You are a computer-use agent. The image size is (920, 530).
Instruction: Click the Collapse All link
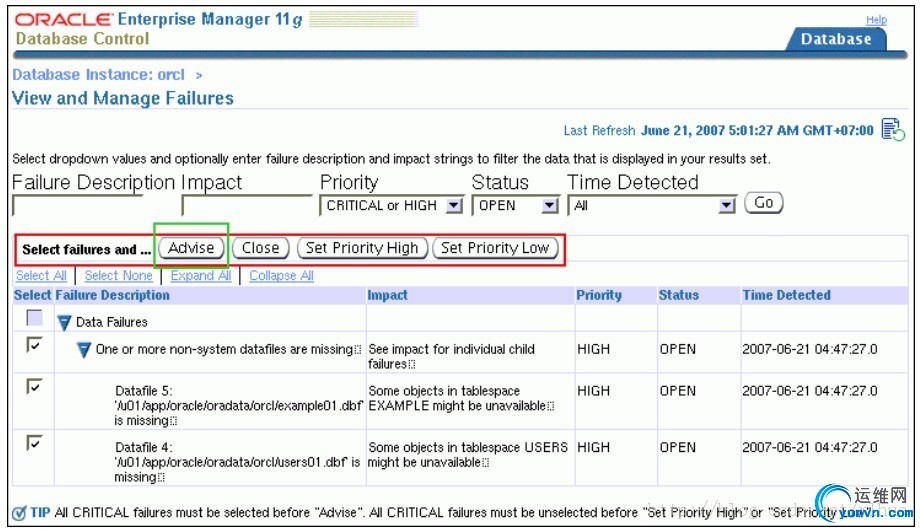(x=282, y=275)
